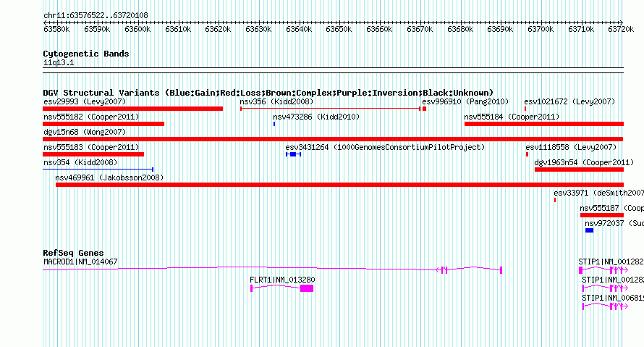Click the 63670k ruler tick label
The image size is (644, 347).
(x=420, y=29)
